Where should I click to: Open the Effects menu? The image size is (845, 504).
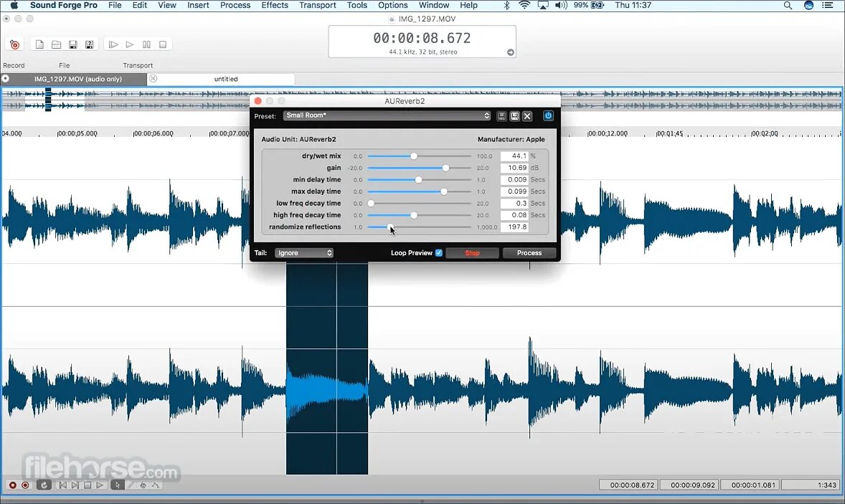275,6
